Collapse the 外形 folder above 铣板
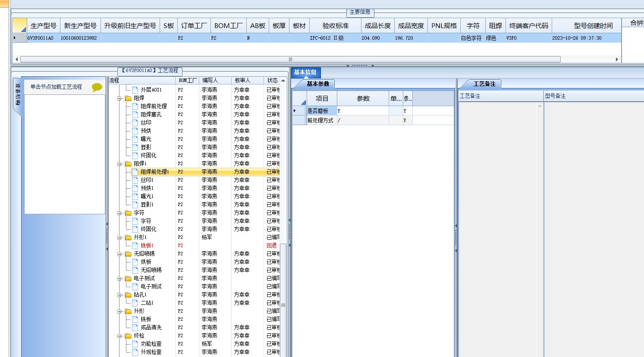The height and width of the screenshot is (357, 644). pyautogui.click(x=119, y=311)
